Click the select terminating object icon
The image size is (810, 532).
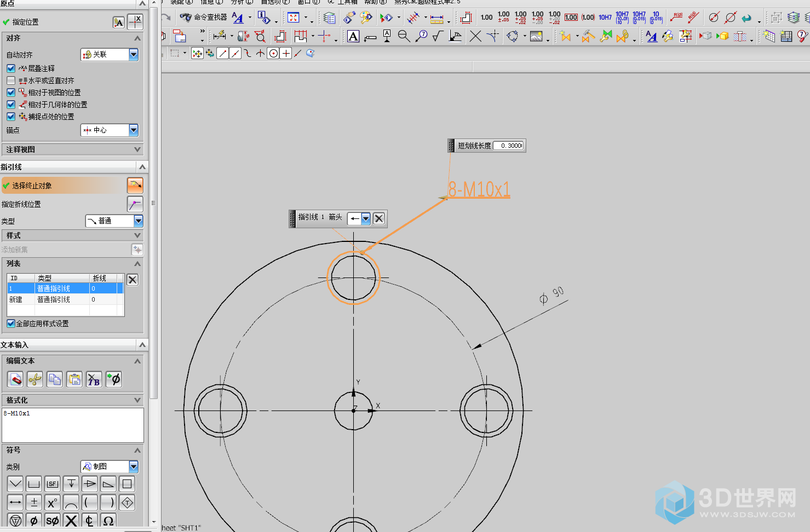[x=135, y=186]
